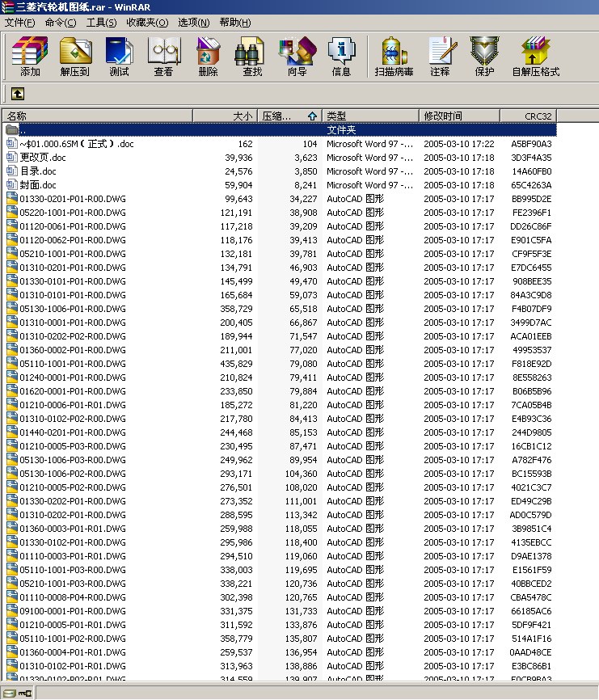
Task: Select file 01310-0202-P02-R00.DWG
Action: [x=73, y=336]
